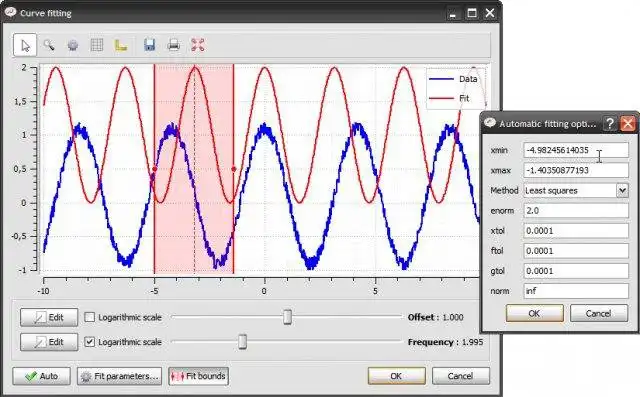Open the plot settings gear icon
Viewport: 640px width, 397px height.
pyautogui.click(x=73, y=45)
